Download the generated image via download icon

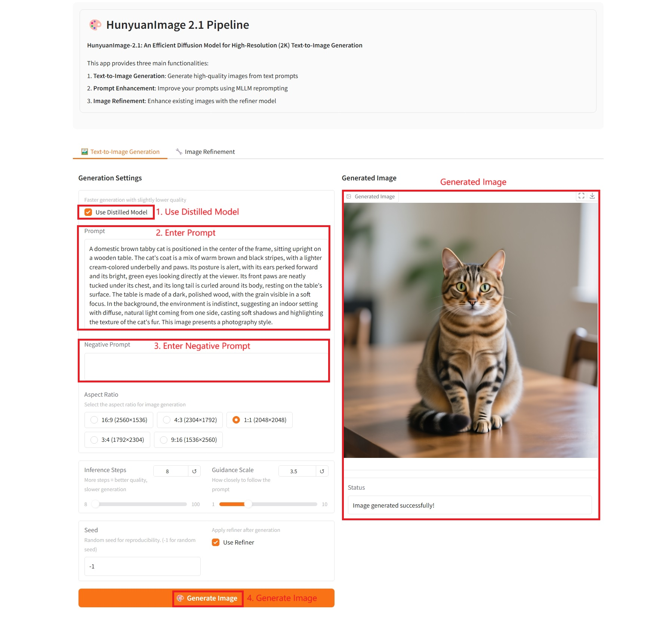(x=592, y=196)
